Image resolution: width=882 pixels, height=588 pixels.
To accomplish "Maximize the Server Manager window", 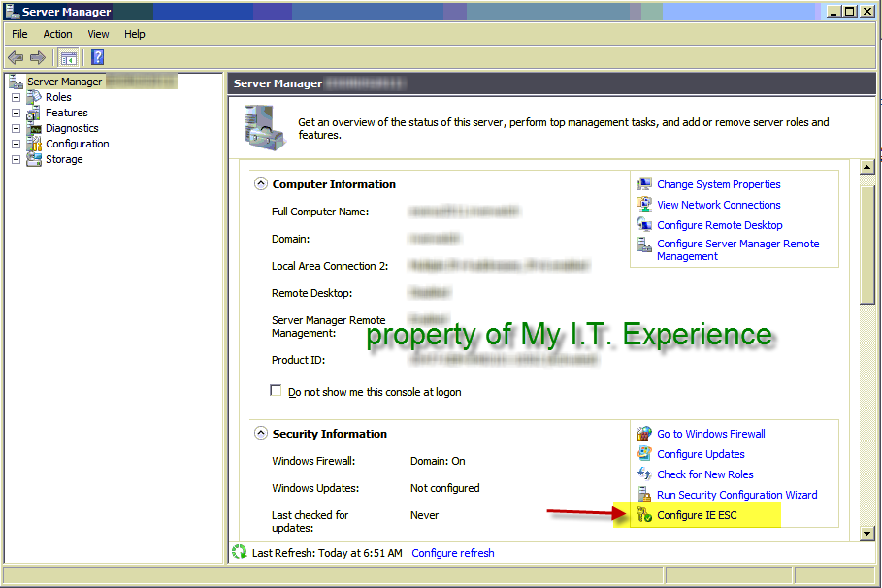I will pos(849,11).
